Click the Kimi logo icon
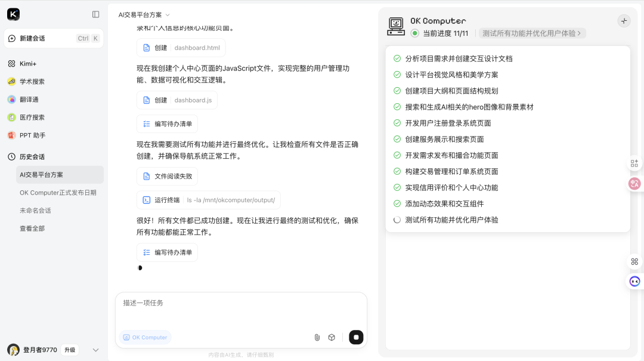The height and width of the screenshot is (361, 644). pyautogui.click(x=13, y=14)
